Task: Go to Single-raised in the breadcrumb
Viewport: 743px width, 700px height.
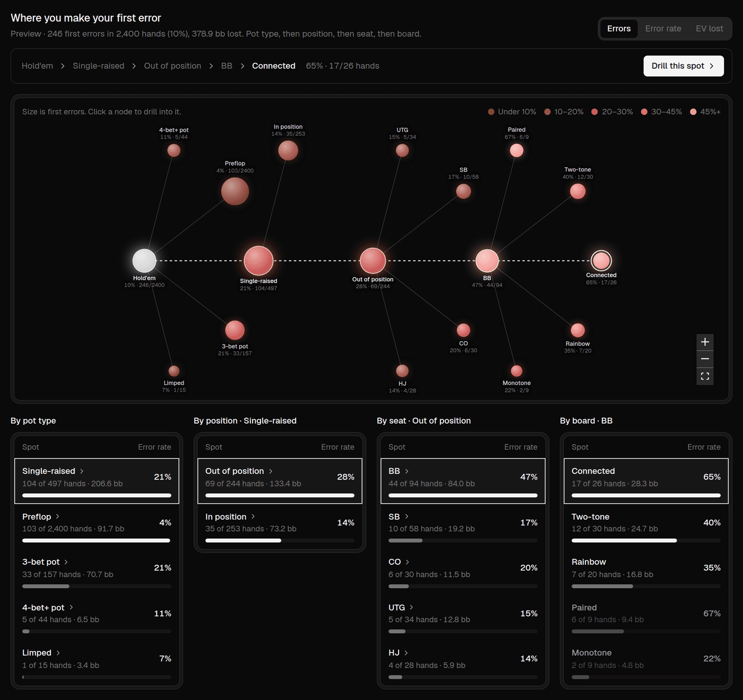Action: coord(99,66)
